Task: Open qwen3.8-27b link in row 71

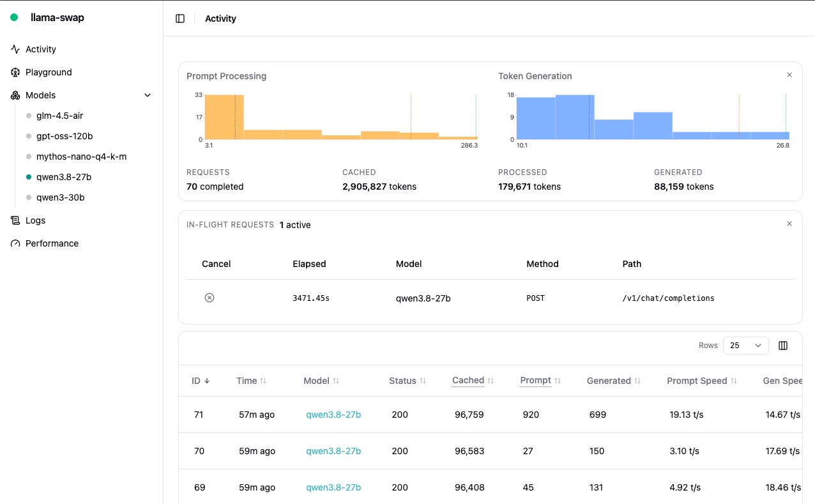Action: (333, 415)
